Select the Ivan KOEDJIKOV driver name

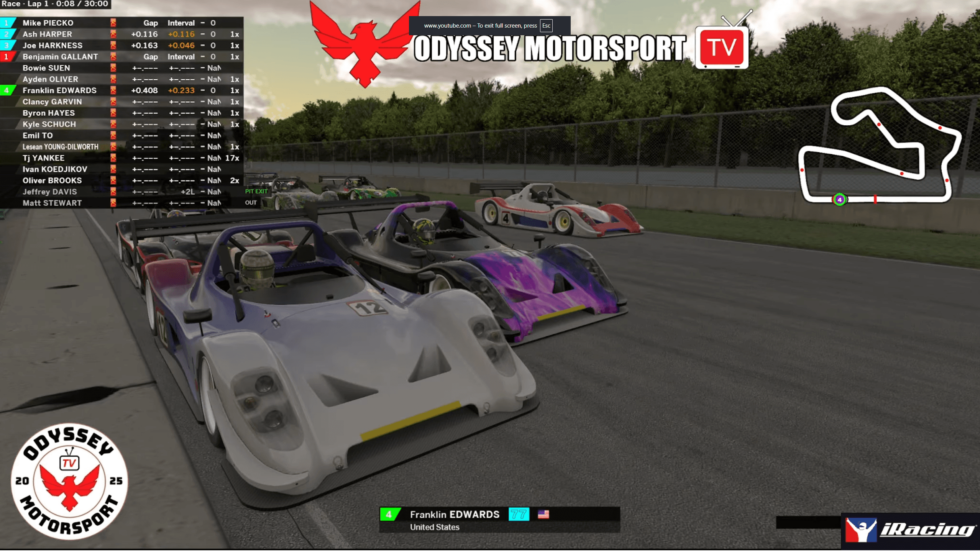click(x=55, y=169)
